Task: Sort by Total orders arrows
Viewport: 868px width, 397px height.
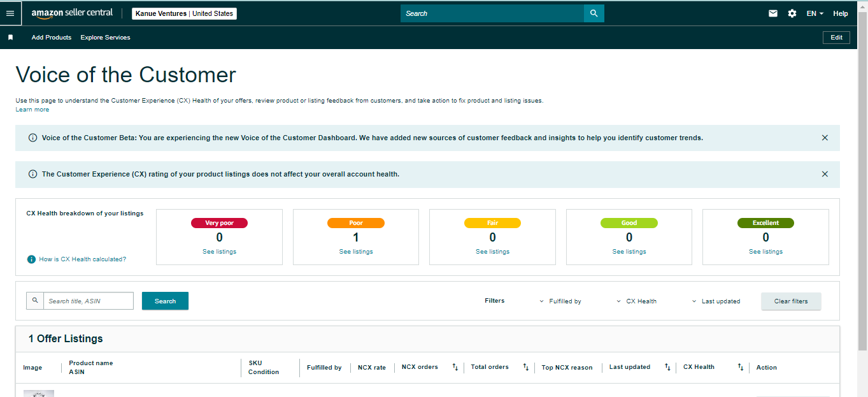Action: (526, 367)
